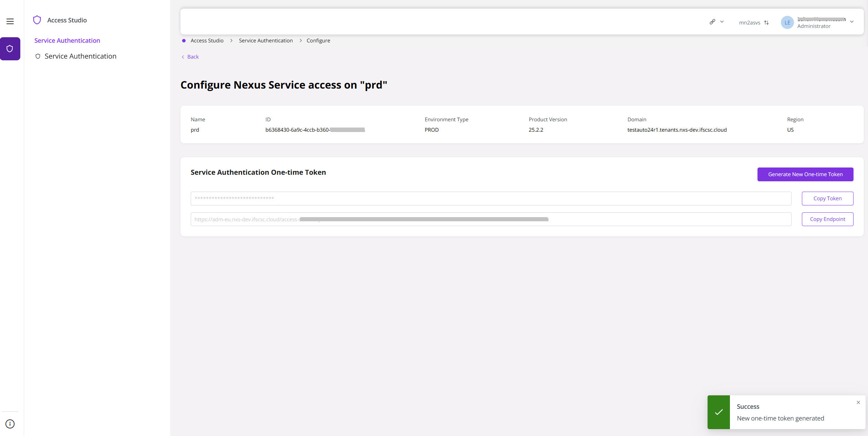Open the info icon in the sidebar
This screenshot has width=868, height=436.
pyautogui.click(x=10, y=424)
